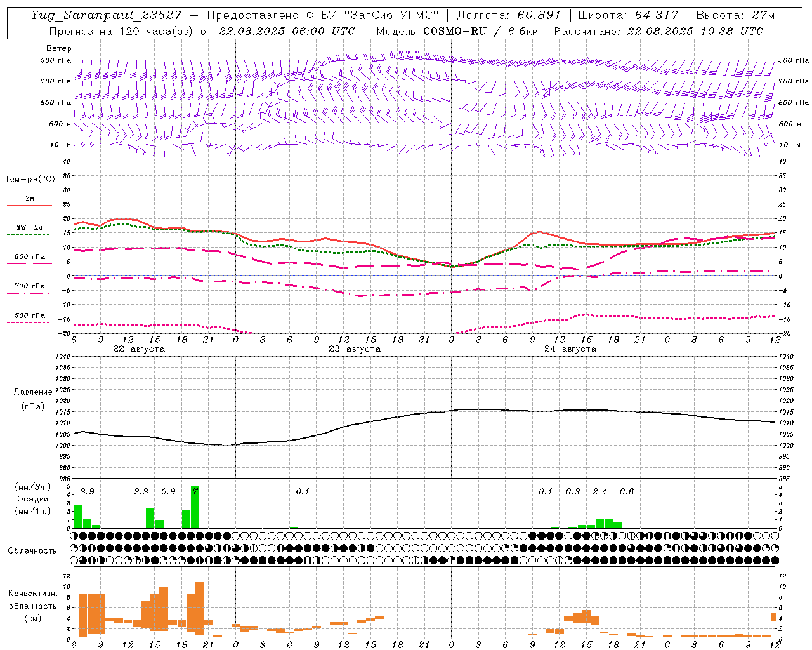Click the "(мм/3ч.)" precipitation unit label
Screen dimensions: 812x650
click(32, 487)
